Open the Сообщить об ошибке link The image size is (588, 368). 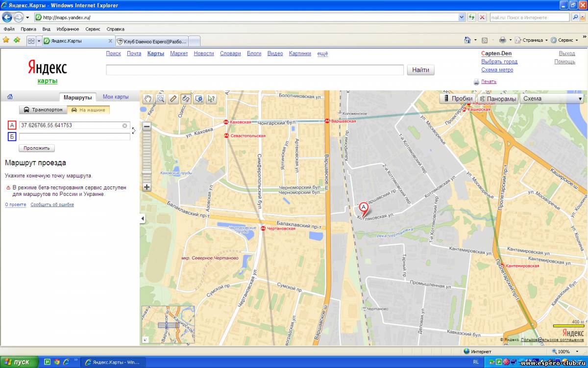pos(52,205)
